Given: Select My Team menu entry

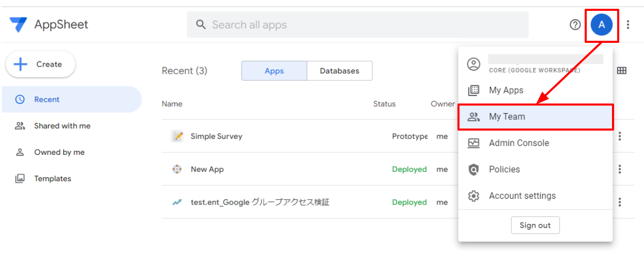Looking at the screenshot, I should (x=535, y=117).
